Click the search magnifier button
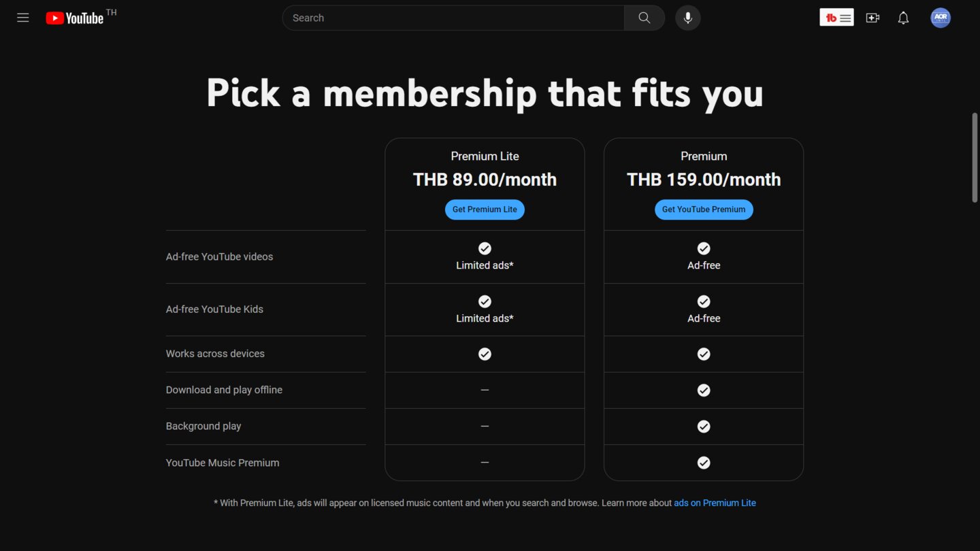 point(644,18)
